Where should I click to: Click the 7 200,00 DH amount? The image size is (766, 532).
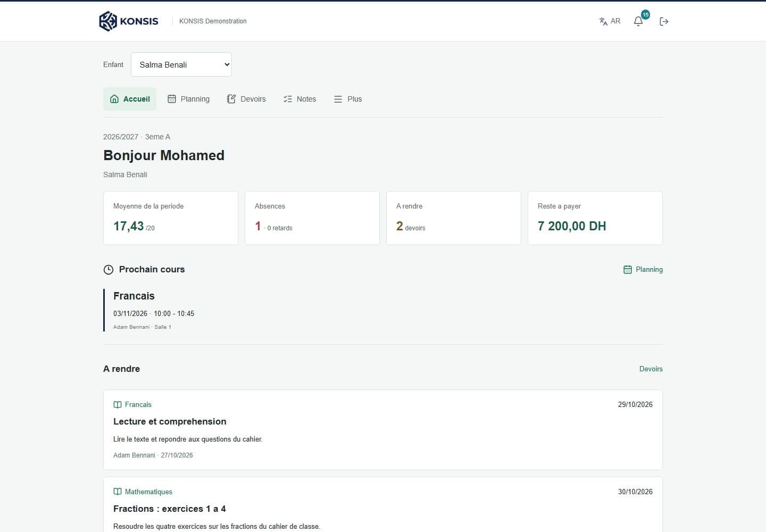tap(572, 226)
